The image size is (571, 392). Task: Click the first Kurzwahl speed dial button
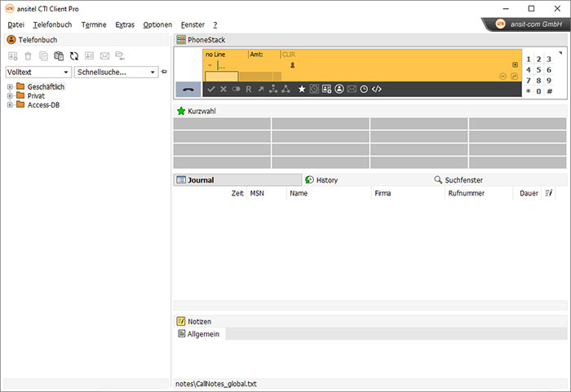pyautogui.click(x=222, y=123)
